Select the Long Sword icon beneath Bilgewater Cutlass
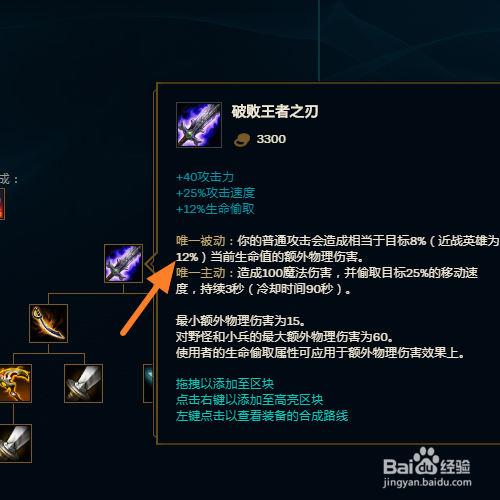 tap(83, 383)
